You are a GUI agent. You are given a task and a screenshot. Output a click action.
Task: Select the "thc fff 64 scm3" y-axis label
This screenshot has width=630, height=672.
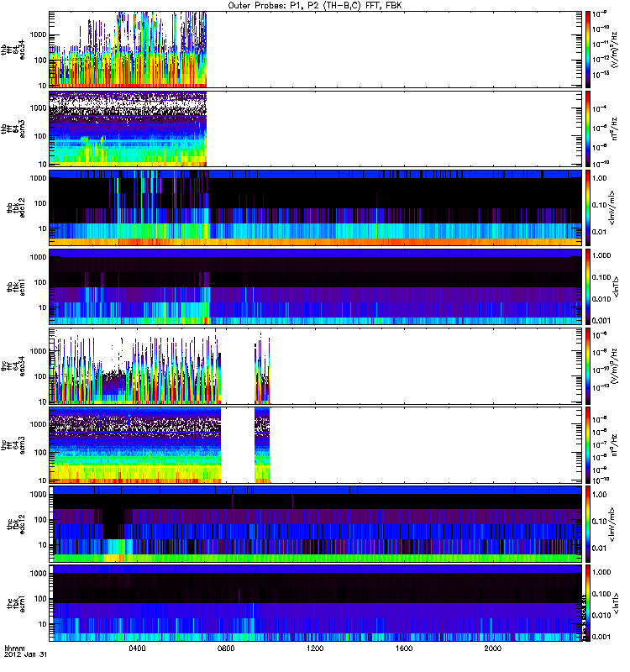[x=13, y=445]
